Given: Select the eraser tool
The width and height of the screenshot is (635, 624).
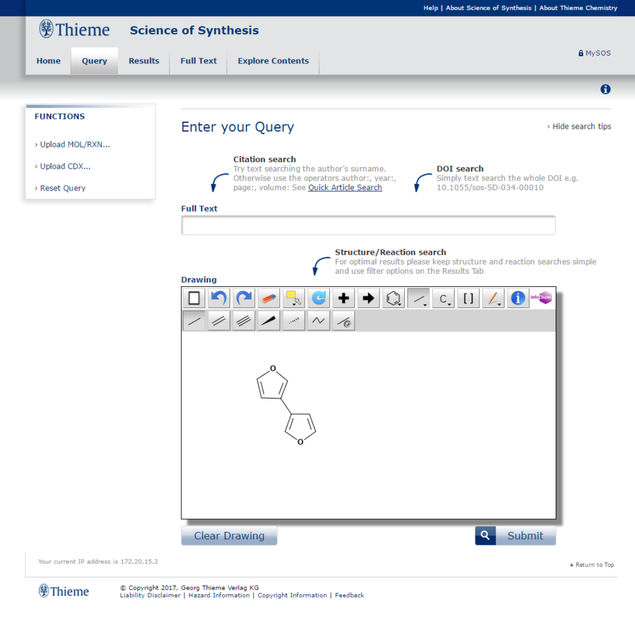Looking at the screenshot, I should [269, 298].
